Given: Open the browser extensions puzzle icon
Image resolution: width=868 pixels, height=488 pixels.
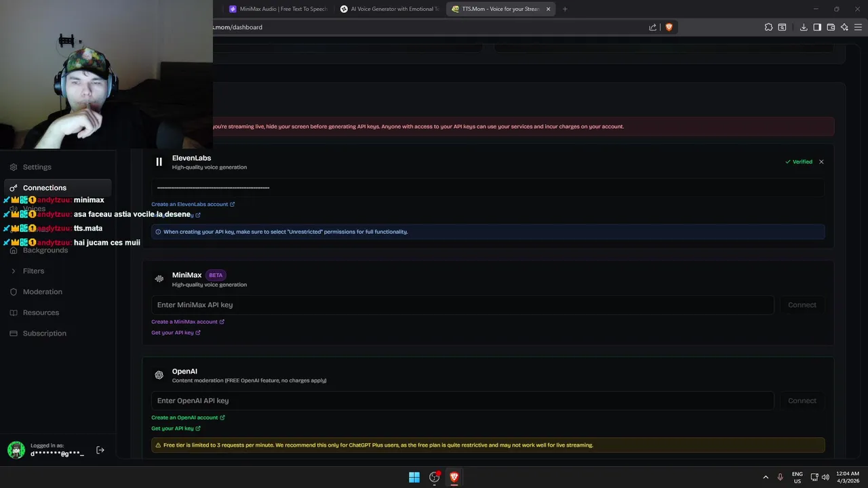Looking at the screenshot, I should [x=768, y=27].
